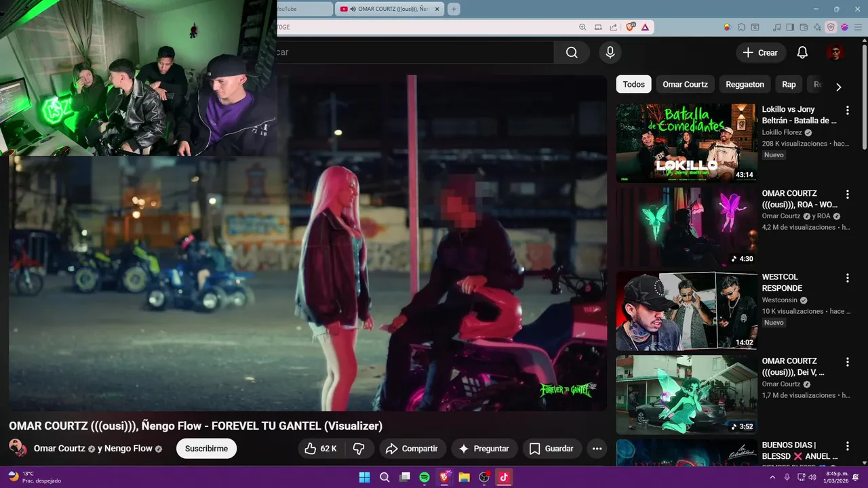868x488 pixels.
Task: Click the 62 K likes count
Action: [x=329, y=449]
